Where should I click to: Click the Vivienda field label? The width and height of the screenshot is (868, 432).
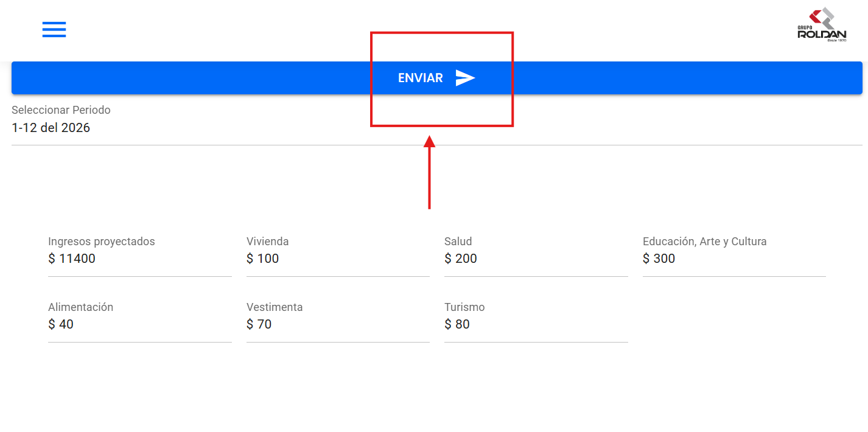click(268, 242)
